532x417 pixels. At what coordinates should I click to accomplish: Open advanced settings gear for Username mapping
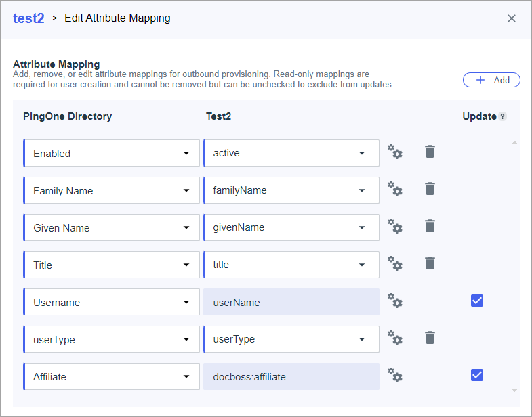[x=395, y=301]
